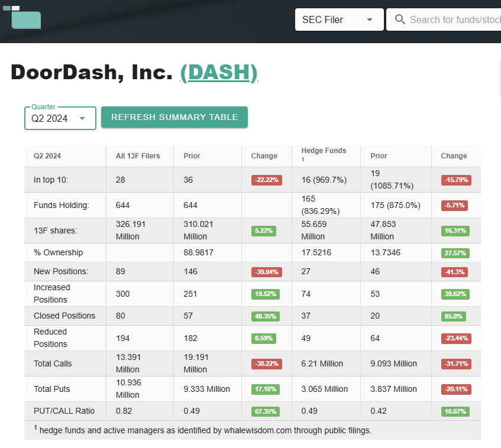The width and height of the screenshot is (501, 448).
Task: Click the 6.59% change badge
Action: [x=264, y=338]
